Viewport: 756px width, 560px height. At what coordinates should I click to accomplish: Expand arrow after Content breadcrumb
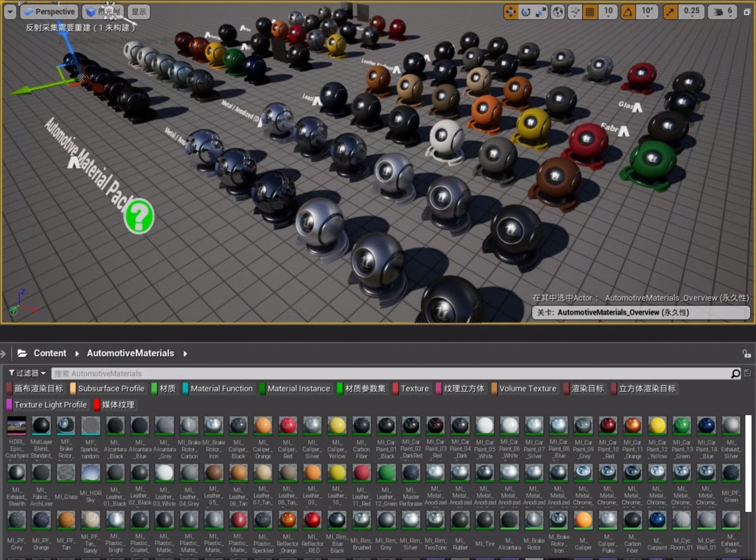77,354
